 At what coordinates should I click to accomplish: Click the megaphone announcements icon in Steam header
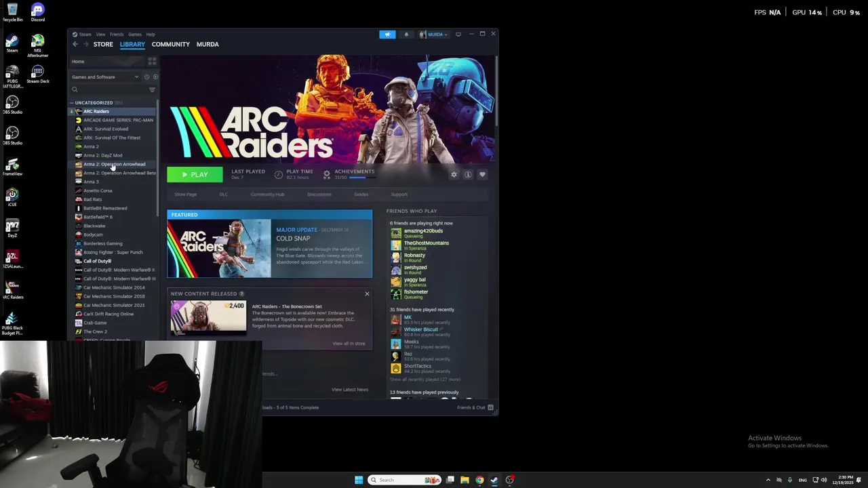point(387,34)
